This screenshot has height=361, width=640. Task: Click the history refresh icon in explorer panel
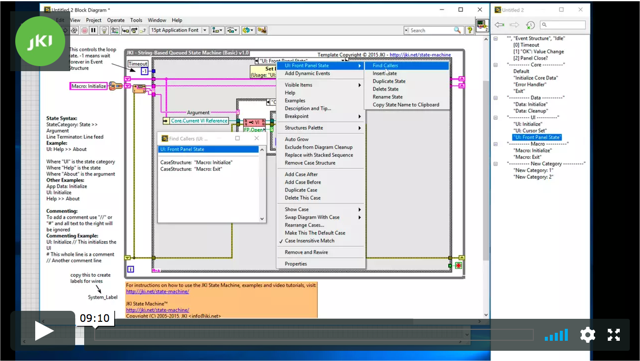(530, 25)
